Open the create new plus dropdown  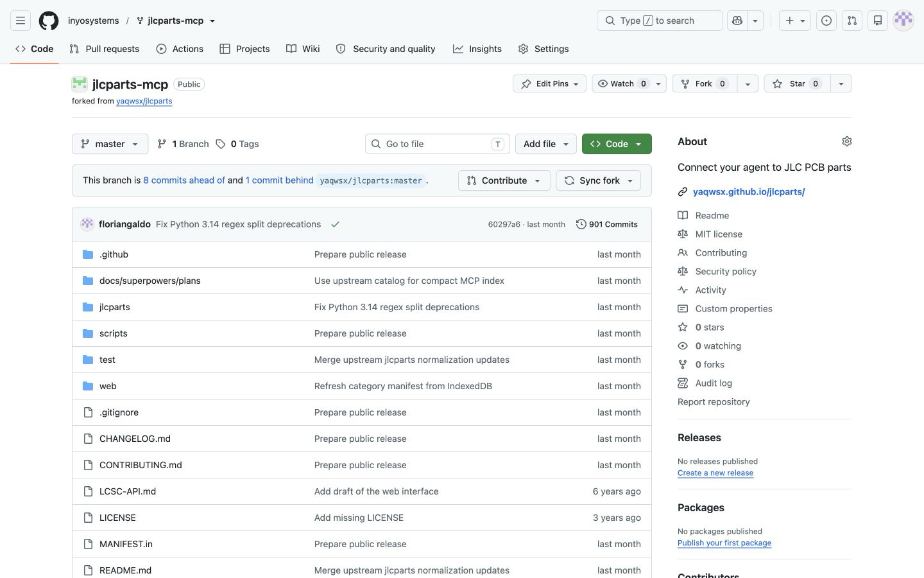point(796,21)
